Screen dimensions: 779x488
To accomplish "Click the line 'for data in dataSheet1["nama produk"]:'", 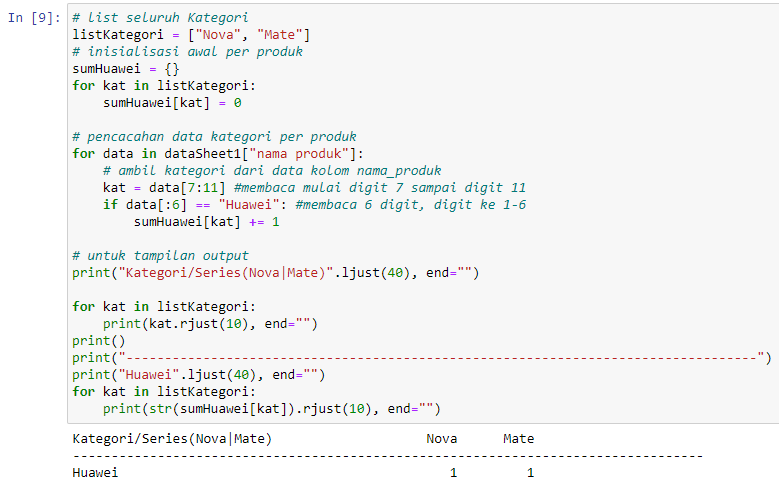I will [218, 154].
